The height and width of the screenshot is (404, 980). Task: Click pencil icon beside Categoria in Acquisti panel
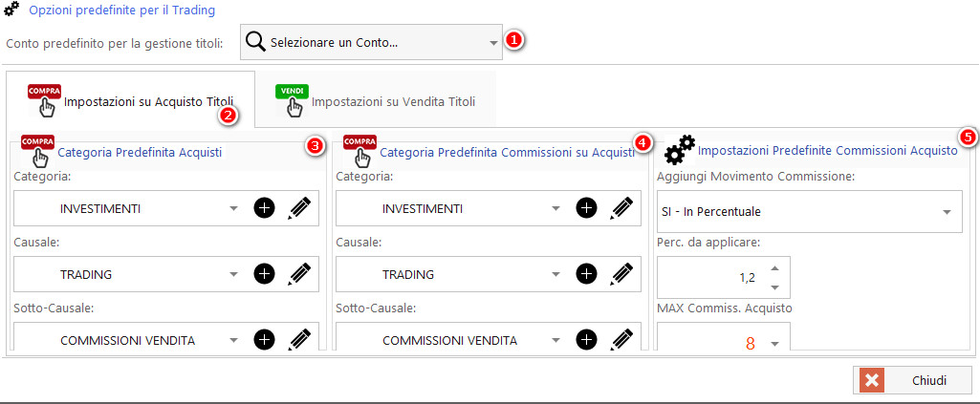(x=300, y=208)
